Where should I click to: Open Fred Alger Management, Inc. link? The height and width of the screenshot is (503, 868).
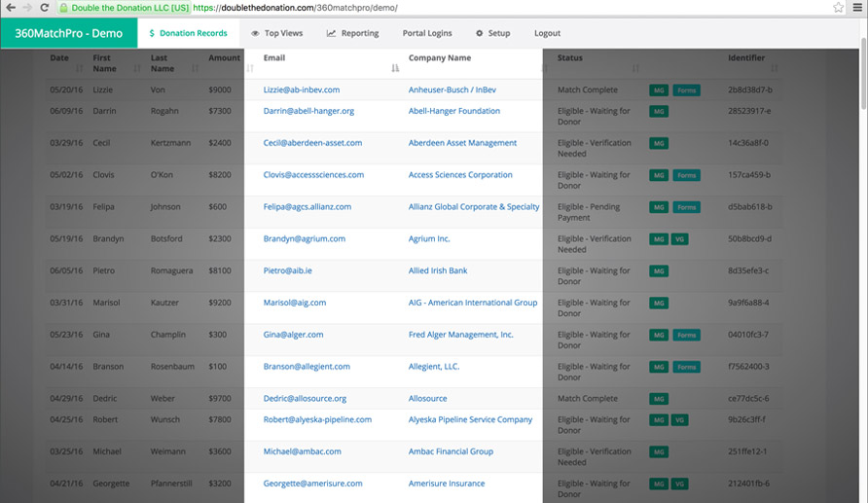click(x=460, y=335)
